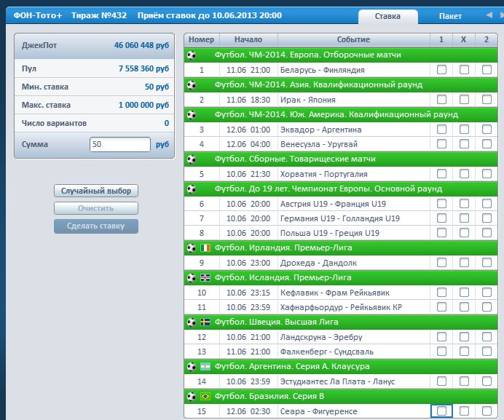Click the Очистить button
This screenshot has height=420, width=504.
[x=96, y=208]
